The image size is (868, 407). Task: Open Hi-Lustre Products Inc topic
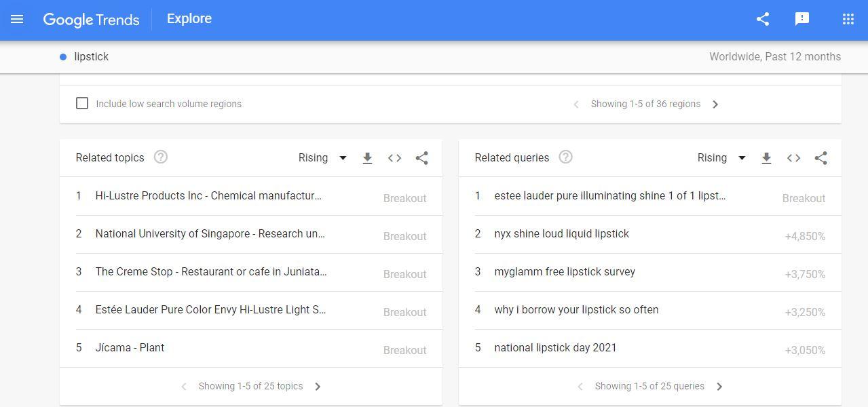tap(208, 196)
